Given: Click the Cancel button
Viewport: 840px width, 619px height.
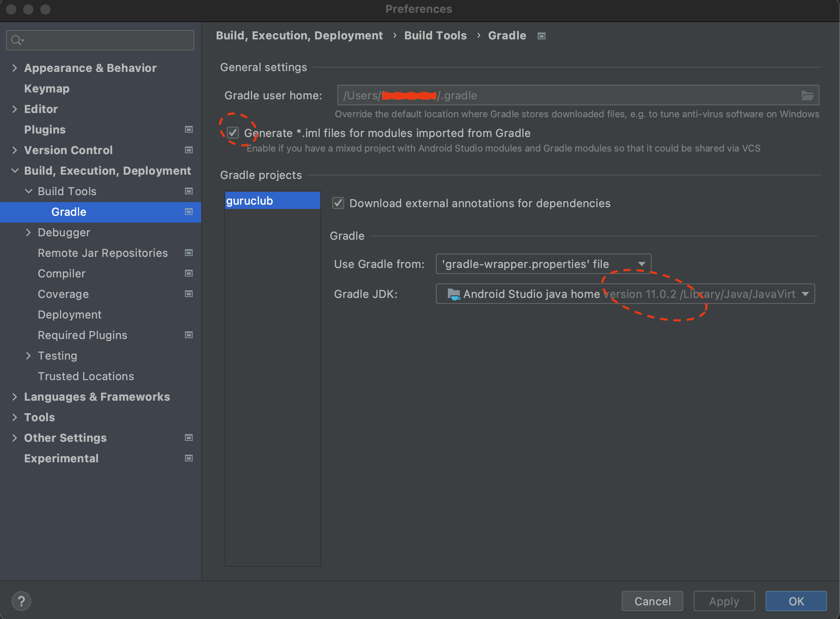Looking at the screenshot, I should (652, 601).
